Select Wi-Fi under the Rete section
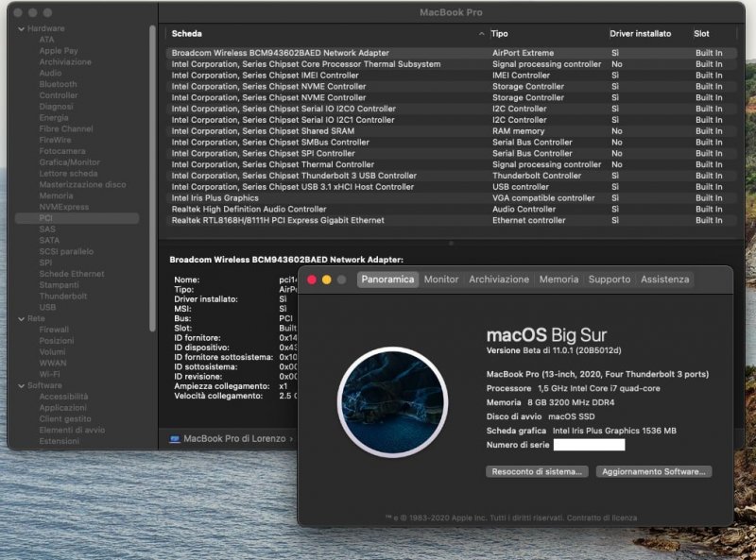The width and height of the screenshot is (756, 560). click(x=50, y=374)
